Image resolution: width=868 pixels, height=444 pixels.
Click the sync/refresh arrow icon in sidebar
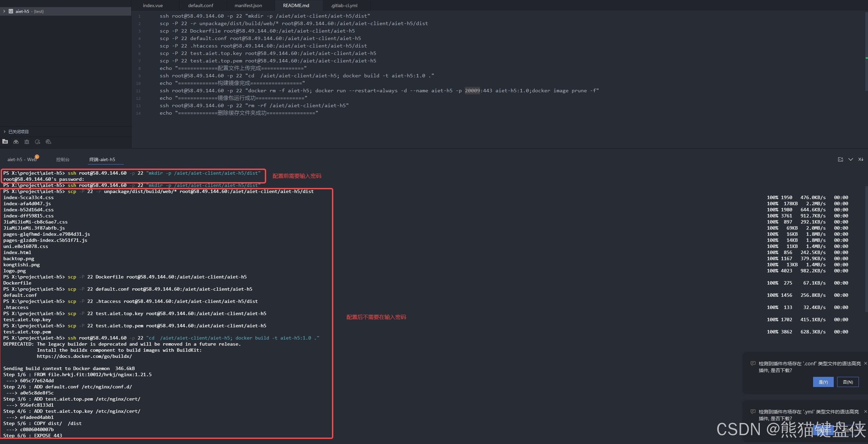click(37, 141)
